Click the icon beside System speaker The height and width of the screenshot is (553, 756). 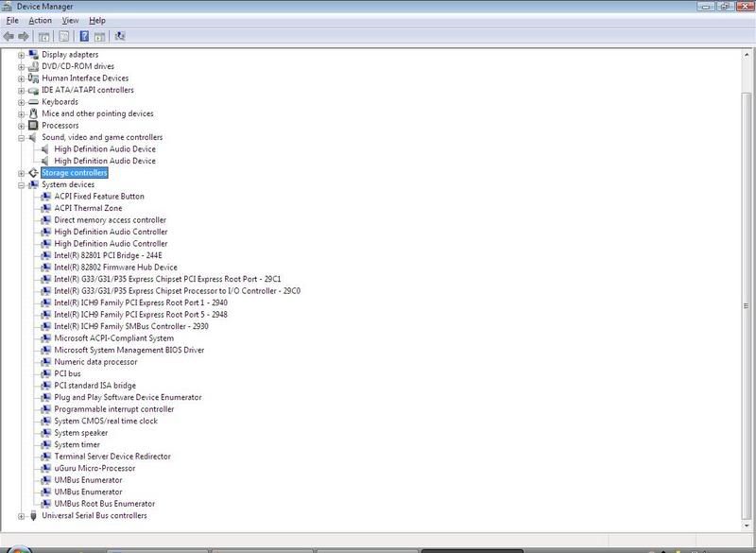pos(45,433)
